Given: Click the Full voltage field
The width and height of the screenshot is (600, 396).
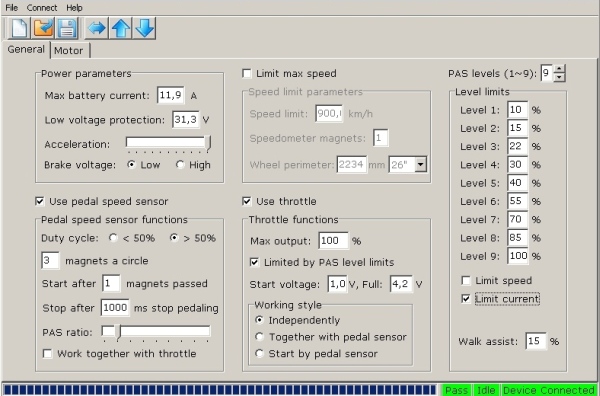Looking at the screenshot, I should [401, 284].
